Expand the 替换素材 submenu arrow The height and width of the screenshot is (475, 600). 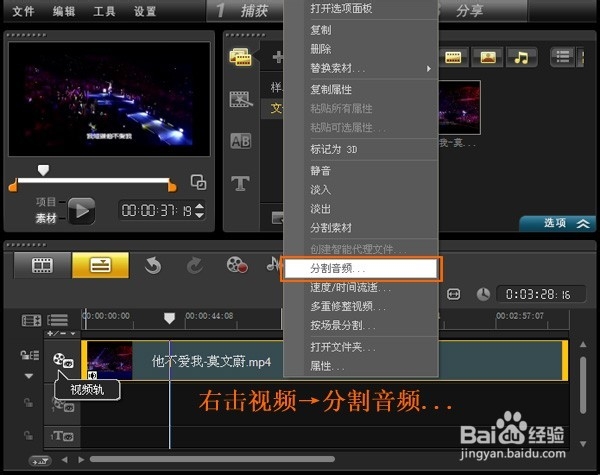(429, 69)
